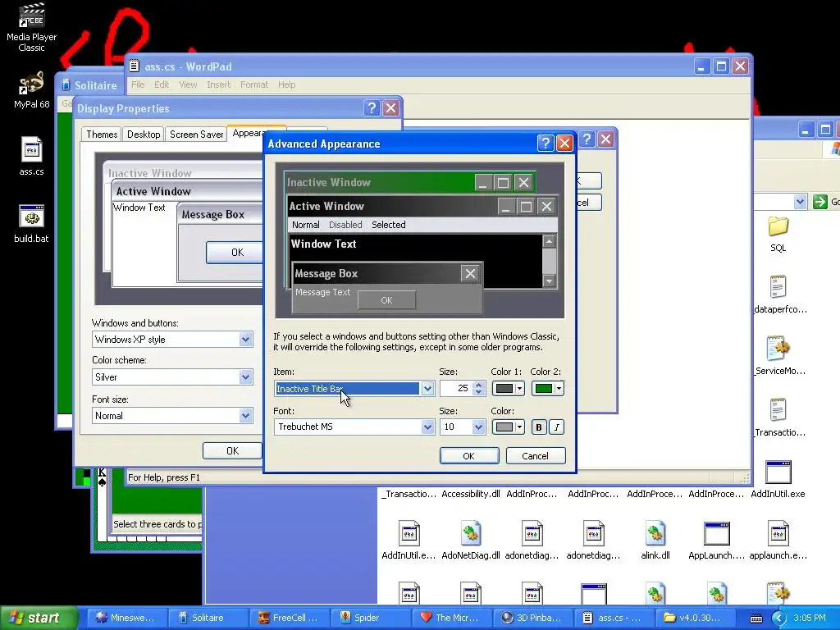Open Media Player Classic desktop icon
The image size is (840, 630).
(x=31, y=27)
